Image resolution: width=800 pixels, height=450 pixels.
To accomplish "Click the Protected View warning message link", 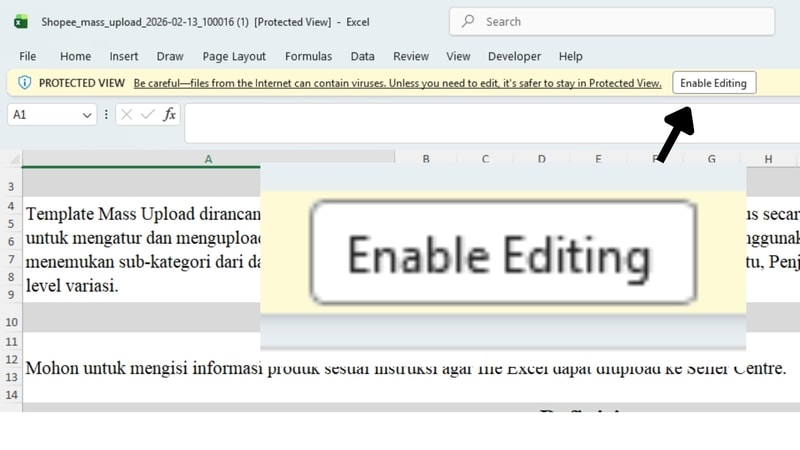I will (397, 83).
